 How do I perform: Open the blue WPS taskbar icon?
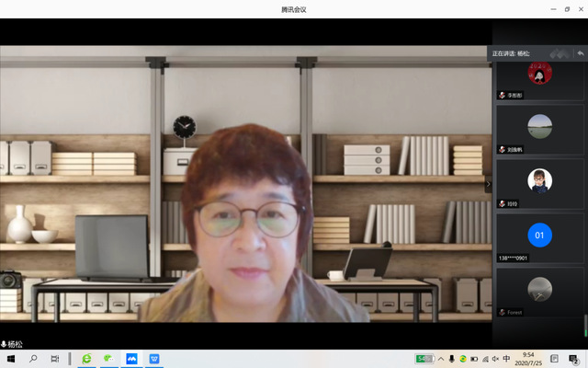[154, 359]
